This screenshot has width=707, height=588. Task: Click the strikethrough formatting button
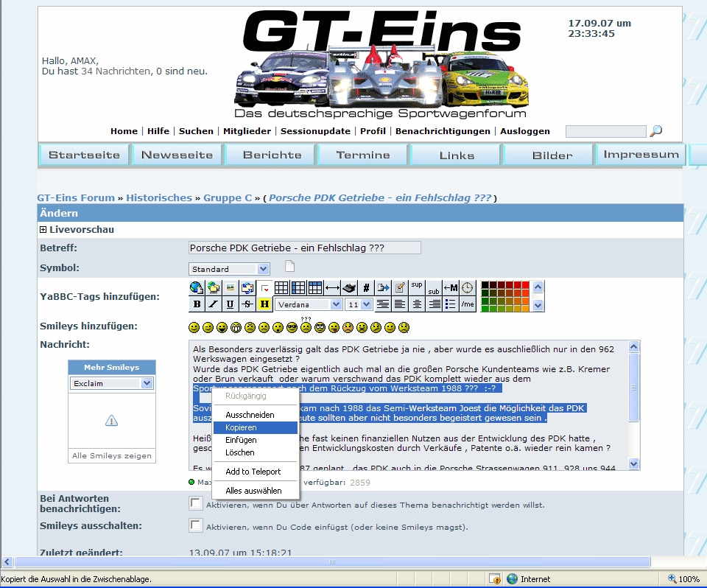tap(247, 304)
